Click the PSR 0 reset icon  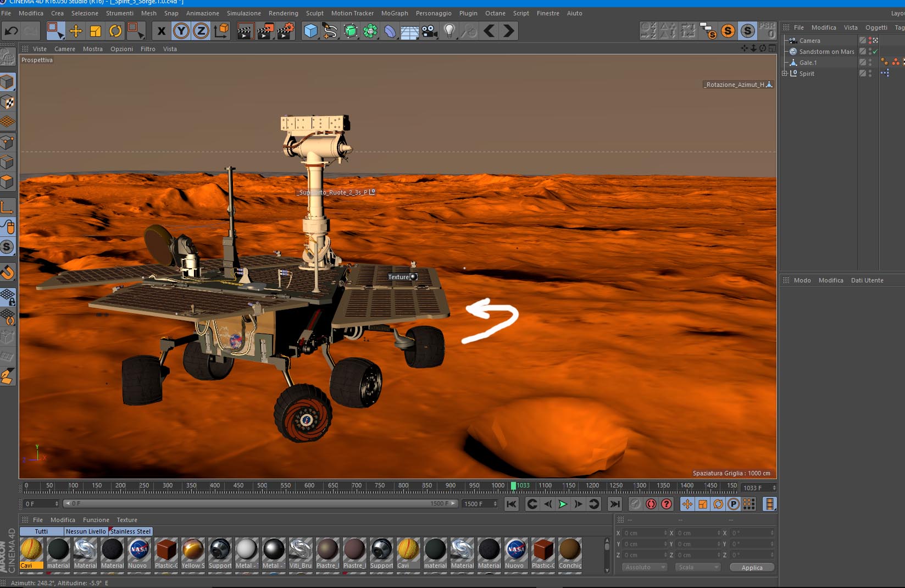(x=767, y=31)
